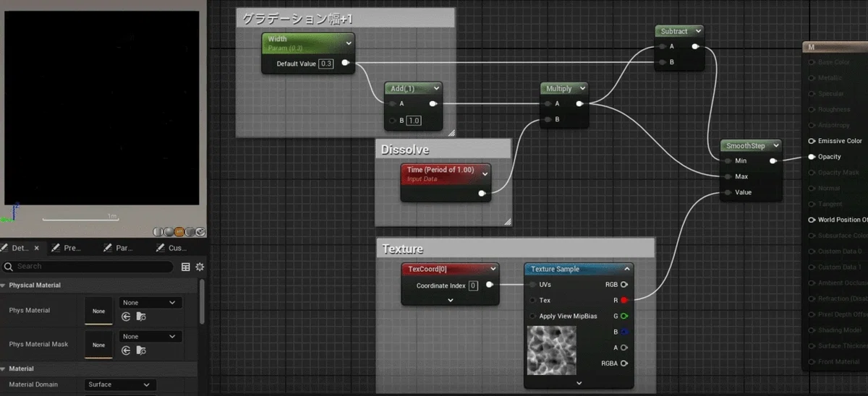This screenshot has width=868, height=396.
Task: Click Texture Sample green G output pin
Action: tap(624, 316)
